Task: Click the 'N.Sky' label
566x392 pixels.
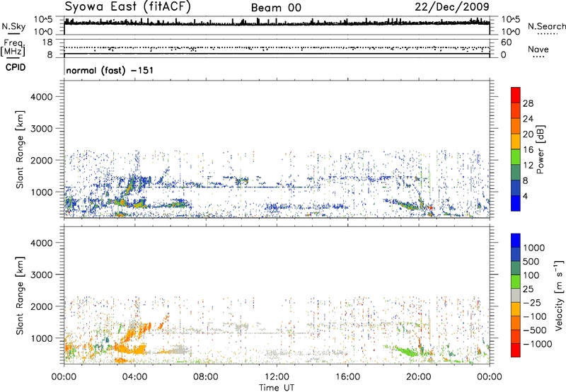Action: (x=13, y=26)
